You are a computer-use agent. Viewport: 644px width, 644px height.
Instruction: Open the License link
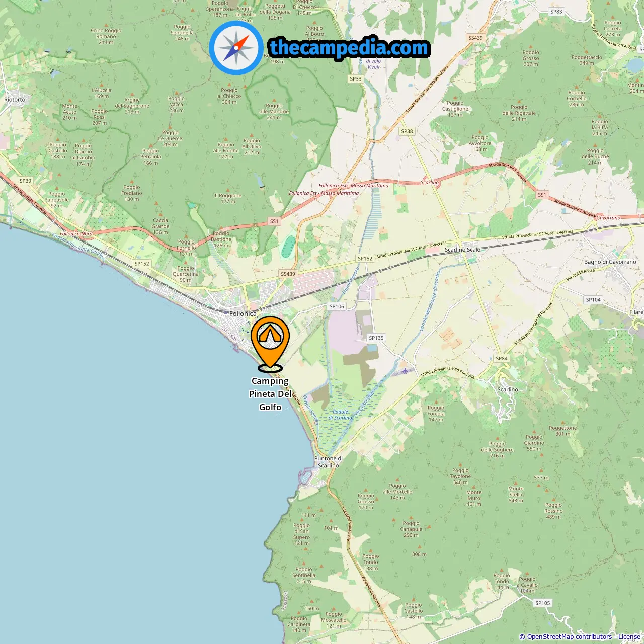[x=629, y=636]
